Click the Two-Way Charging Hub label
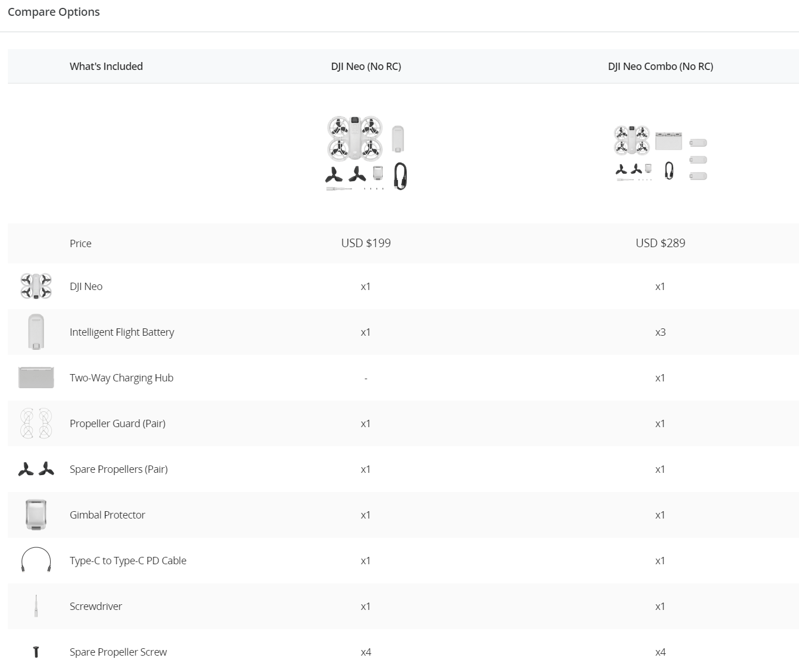Image resolution: width=799 pixels, height=672 pixels. pos(121,377)
